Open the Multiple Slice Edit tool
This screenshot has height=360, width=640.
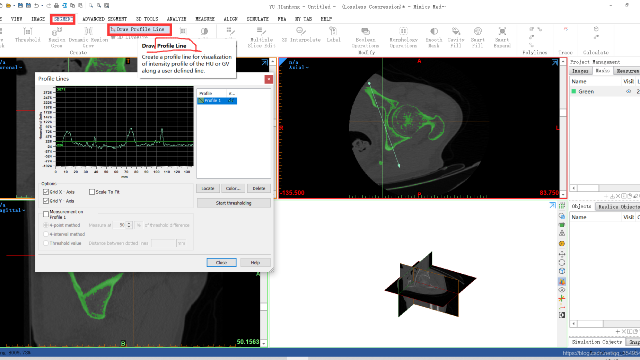[x=261, y=37]
